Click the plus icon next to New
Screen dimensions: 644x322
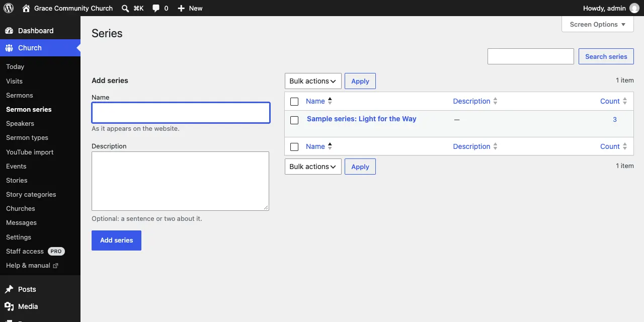click(x=181, y=8)
